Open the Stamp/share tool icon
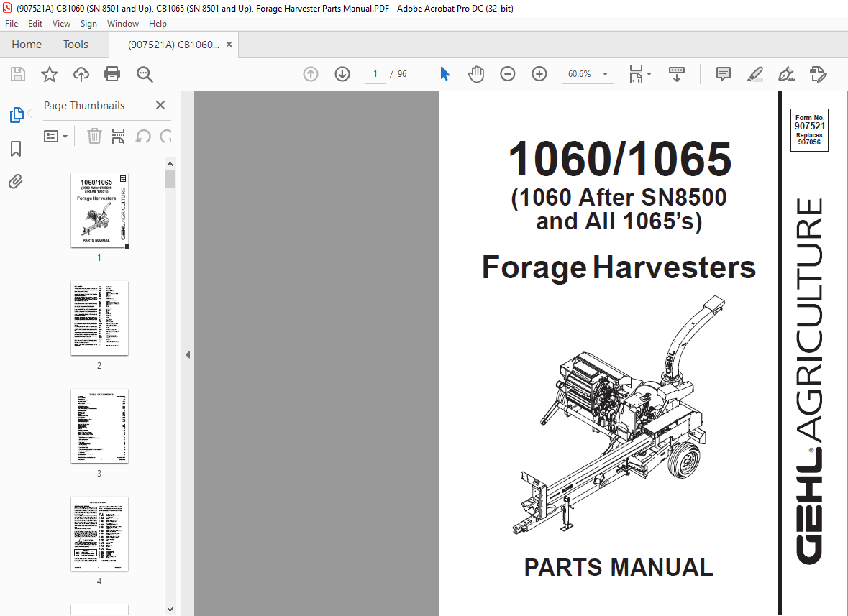The width and height of the screenshot is (848, 616). click(x=819, y=74)
